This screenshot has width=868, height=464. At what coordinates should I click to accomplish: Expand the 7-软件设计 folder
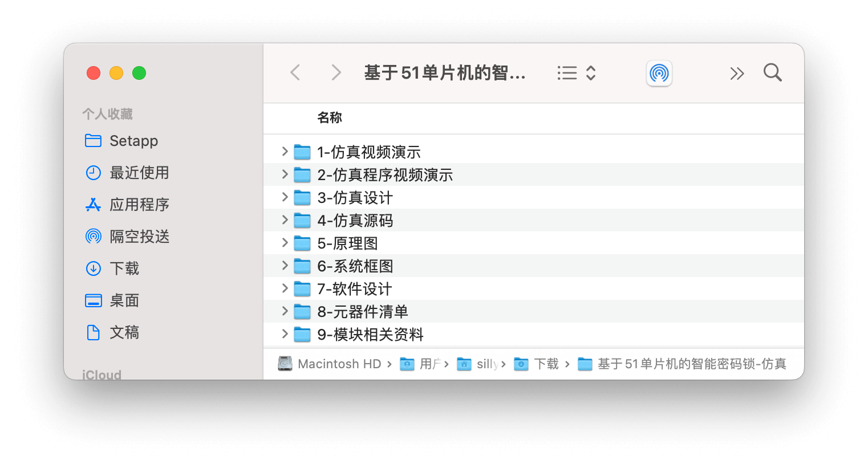click(285, 288)
